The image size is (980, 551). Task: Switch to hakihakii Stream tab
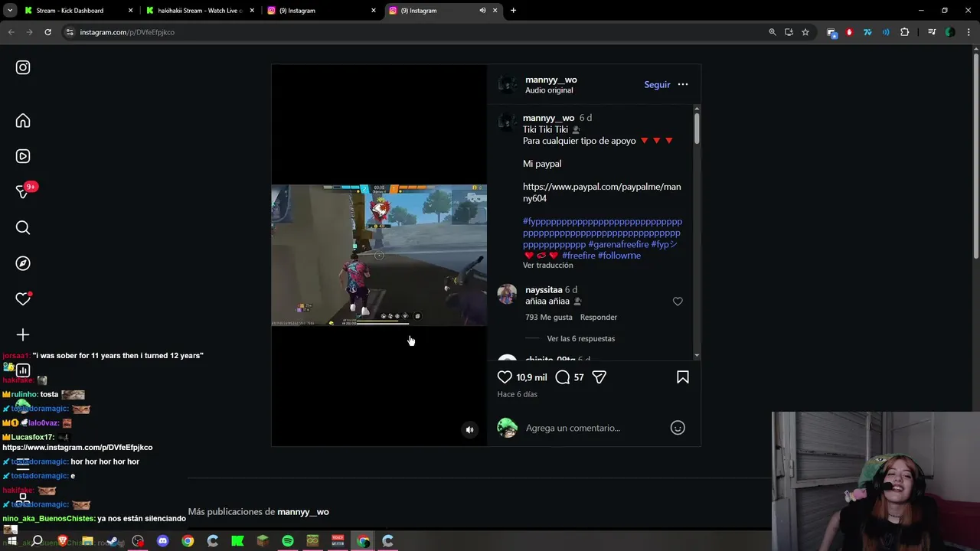click(x=199, y=11)
